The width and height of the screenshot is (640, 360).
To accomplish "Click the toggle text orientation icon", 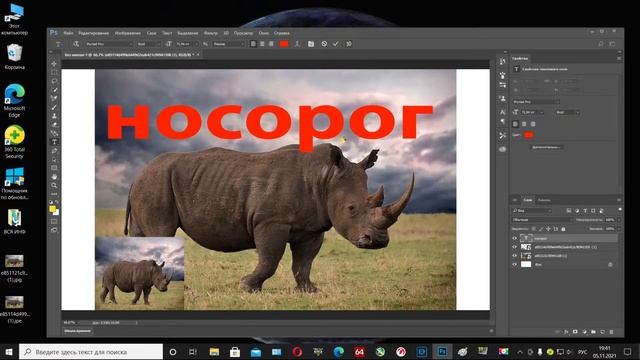I will pos(76,44).
